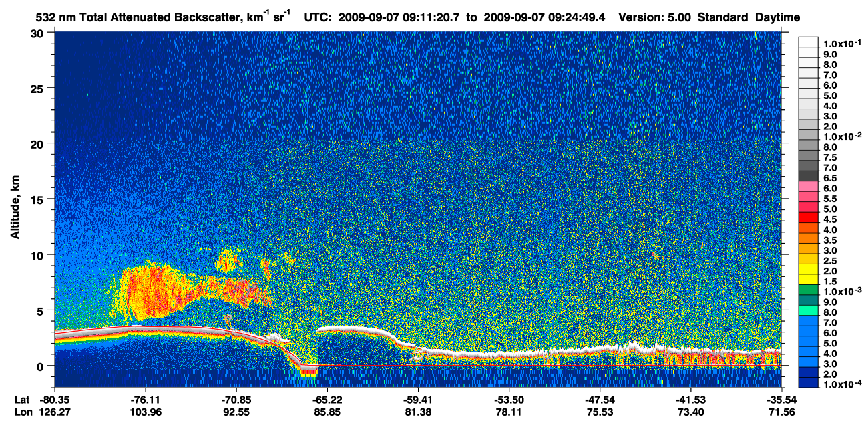Image resolution: width=868 pixels, height=445 pixels.
Task: Select latitude value '-65.22'
Action: (327, 399)
